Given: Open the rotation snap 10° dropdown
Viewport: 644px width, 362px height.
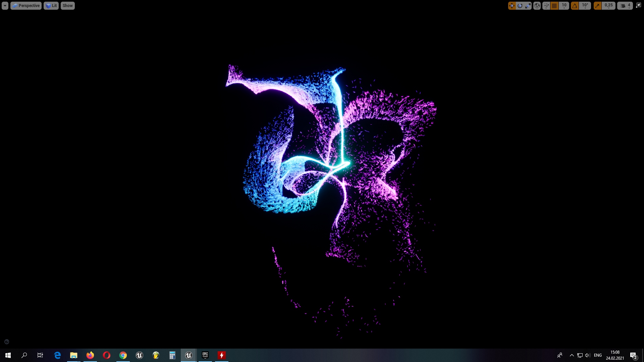Looking at the screenshot, I should [x=585, y=6].
